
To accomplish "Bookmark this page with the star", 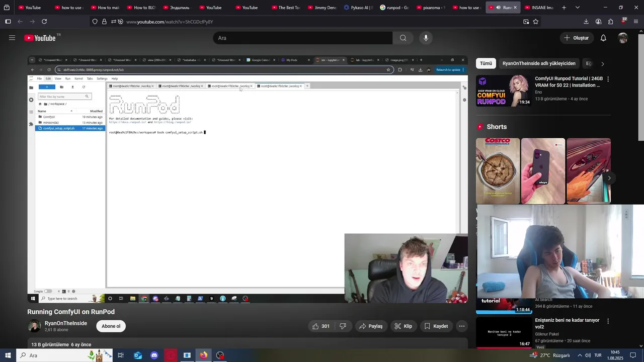I will point(535,22).
